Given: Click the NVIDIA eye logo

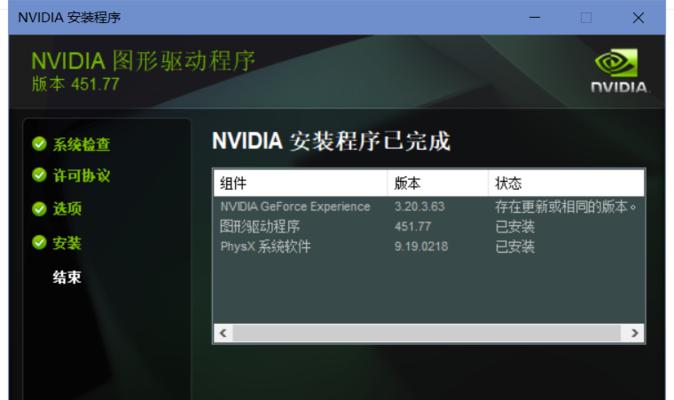Looking at the screenshot, I should 616,63.
